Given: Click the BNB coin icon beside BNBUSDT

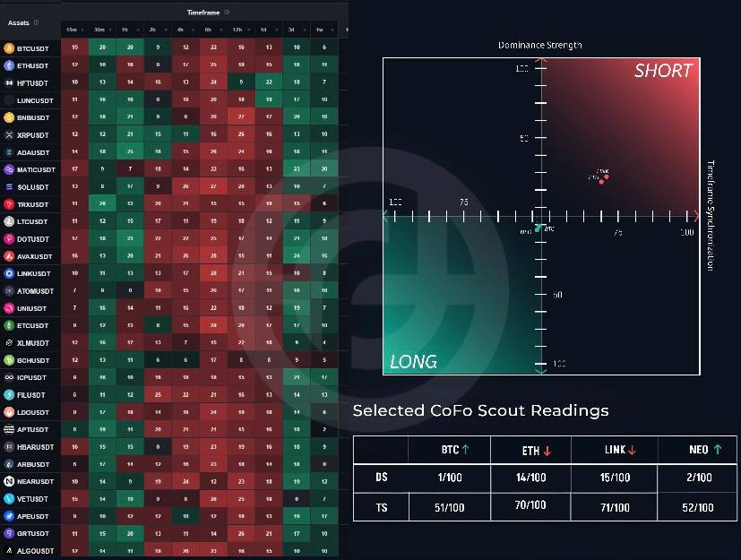Looking at the screenshot, I should click(9, 117).
